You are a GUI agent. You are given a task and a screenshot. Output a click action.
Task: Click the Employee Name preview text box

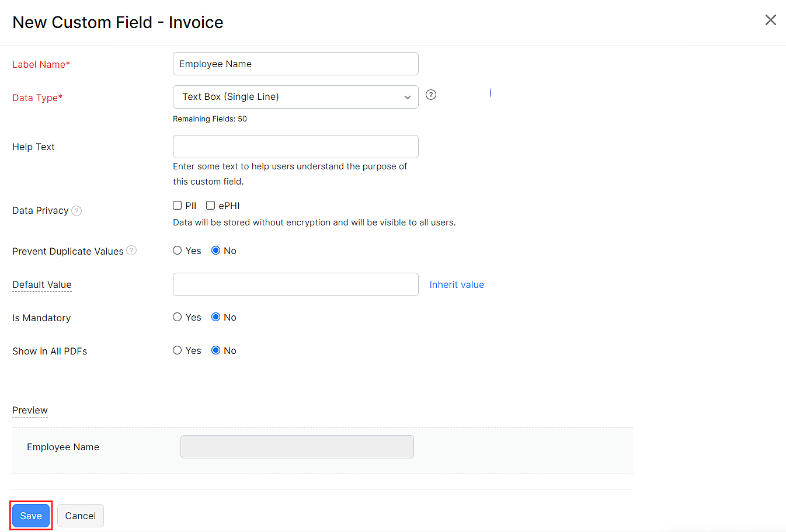coord(297,446)
